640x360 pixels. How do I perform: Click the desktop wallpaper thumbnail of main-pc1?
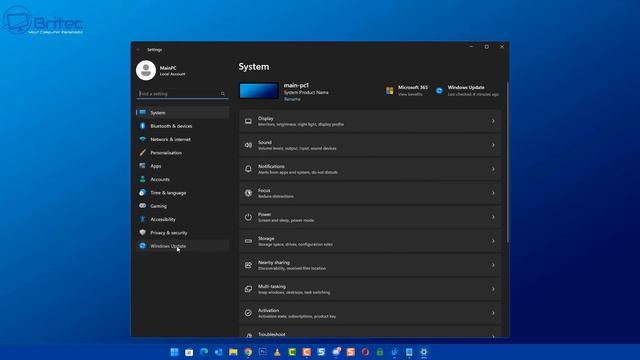pyautogui.click(x=258, y=91)
